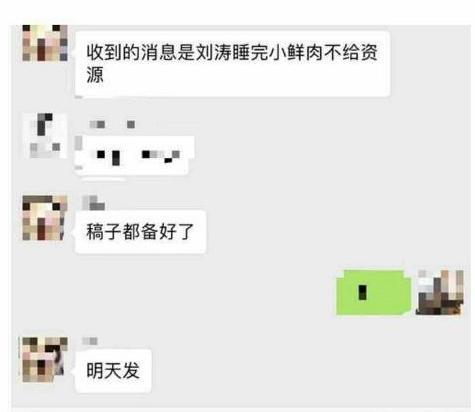Open avatar of sender of '收到的消息' message
The height and width of the screenshot is (412, 475).
[x=45, y=43]
